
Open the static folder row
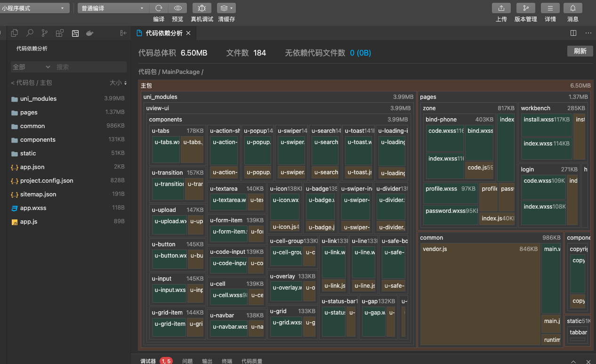tap(69, 153)
